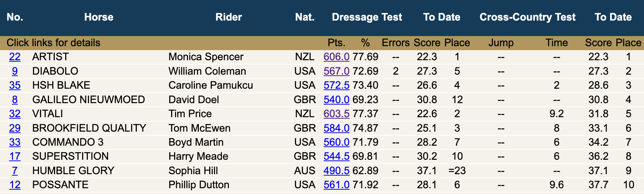
Task: Open competitor number 12 link
Action: [15, 185]
